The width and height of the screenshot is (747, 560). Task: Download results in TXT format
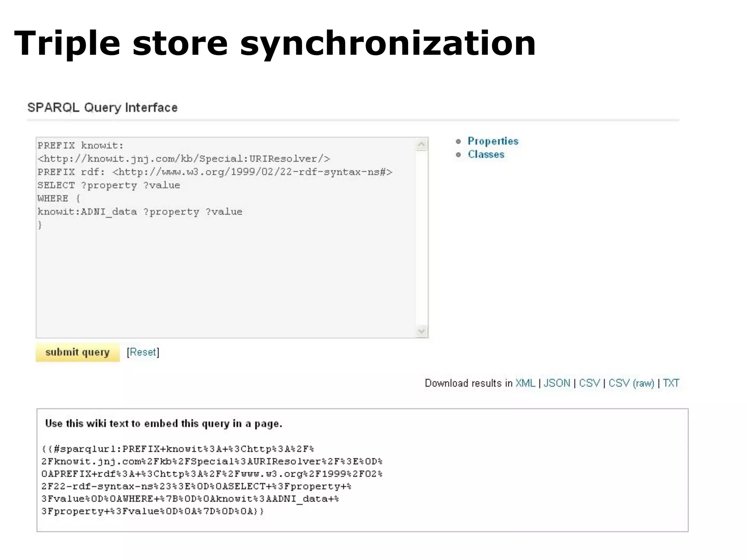[x=671, y=383]
